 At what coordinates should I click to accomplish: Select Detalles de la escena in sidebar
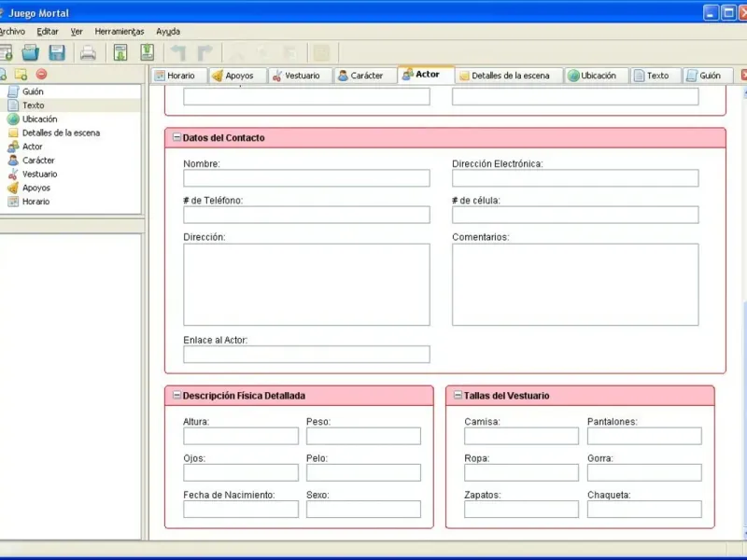coord(61,133)
